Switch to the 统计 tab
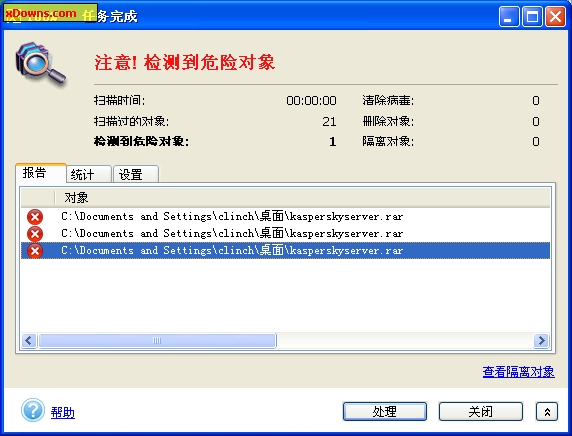 [89, 174]
